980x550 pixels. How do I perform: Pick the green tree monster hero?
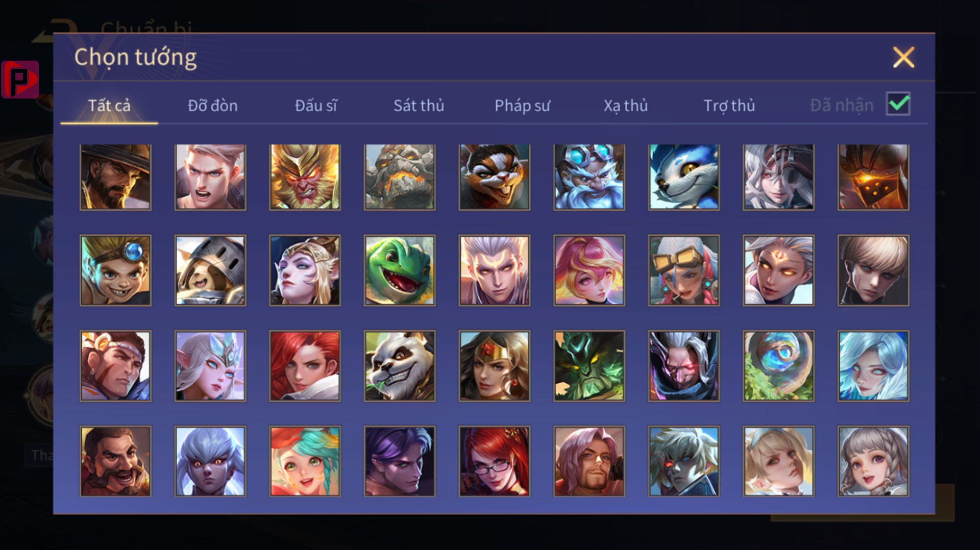pyautogui.click(x=589, y=366)
